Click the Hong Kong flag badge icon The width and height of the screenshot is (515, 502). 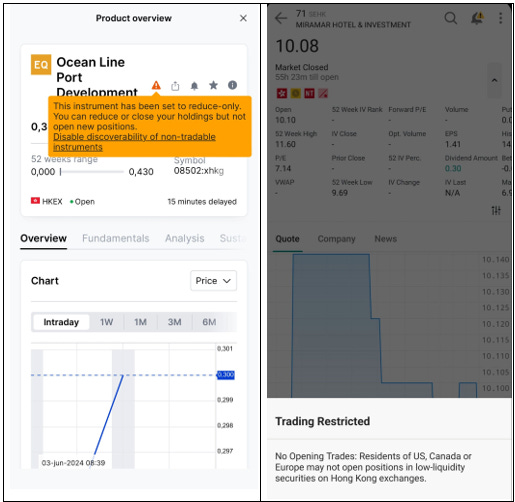tap(282, 93)
